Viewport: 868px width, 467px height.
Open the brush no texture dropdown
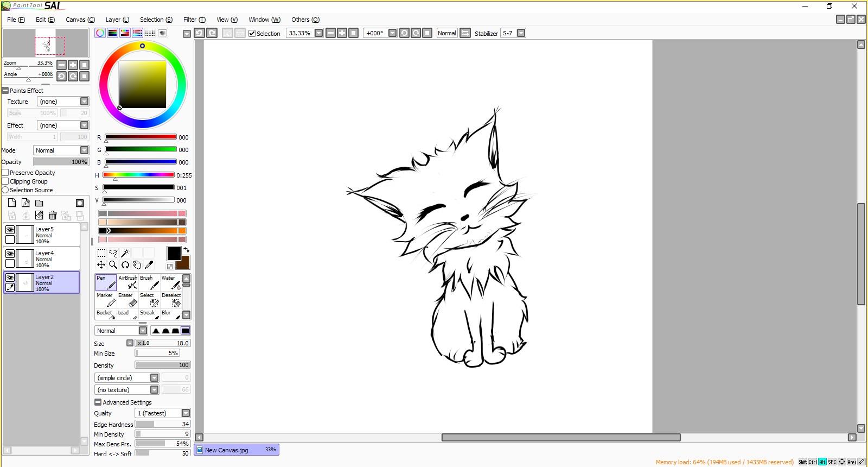(154, 390)
